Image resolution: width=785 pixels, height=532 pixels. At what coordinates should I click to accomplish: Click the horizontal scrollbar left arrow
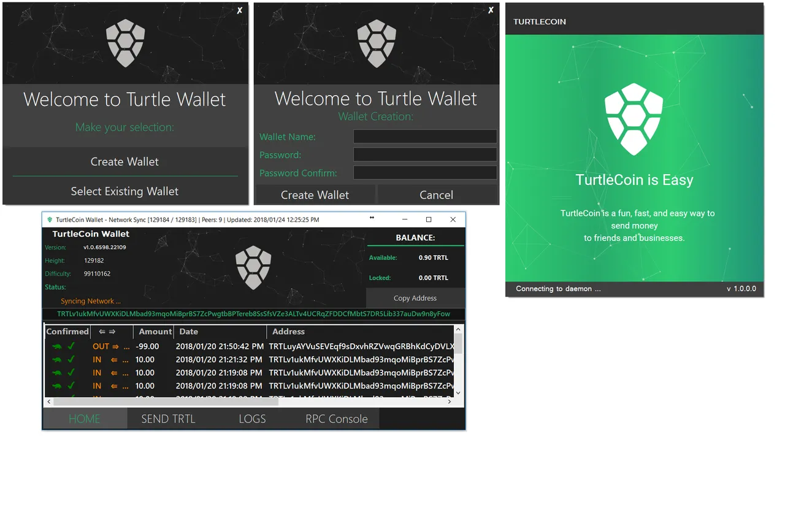coord(48,401)
